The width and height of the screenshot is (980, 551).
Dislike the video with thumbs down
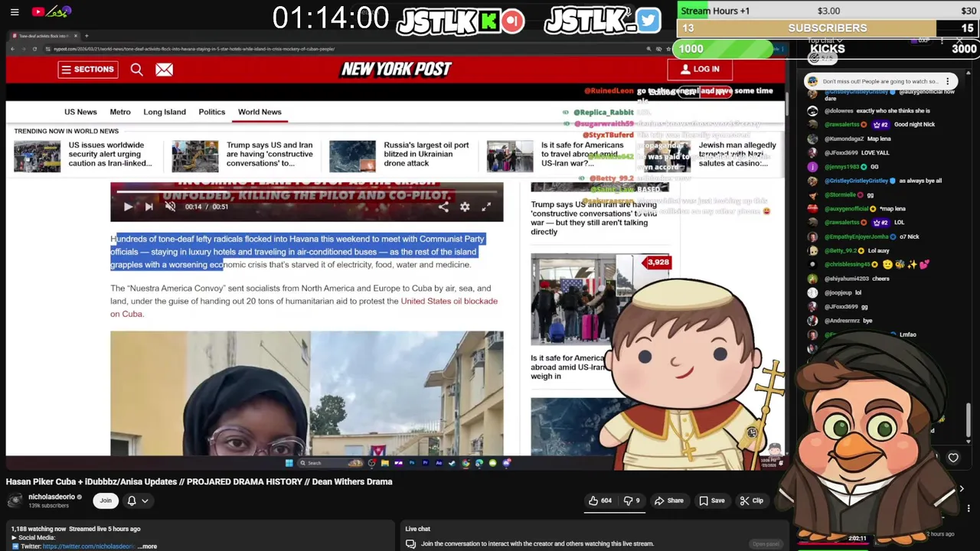click(x=632, y=500)
